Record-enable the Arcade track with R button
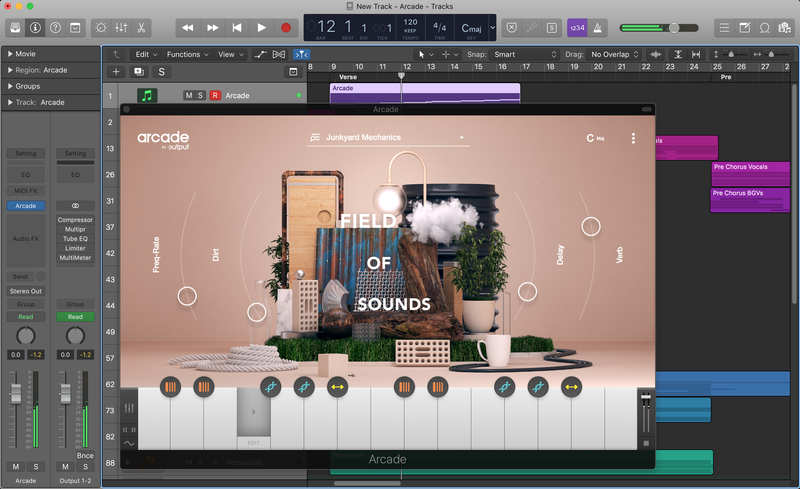The height and width of the screenshot is (489, 800). 214,96
